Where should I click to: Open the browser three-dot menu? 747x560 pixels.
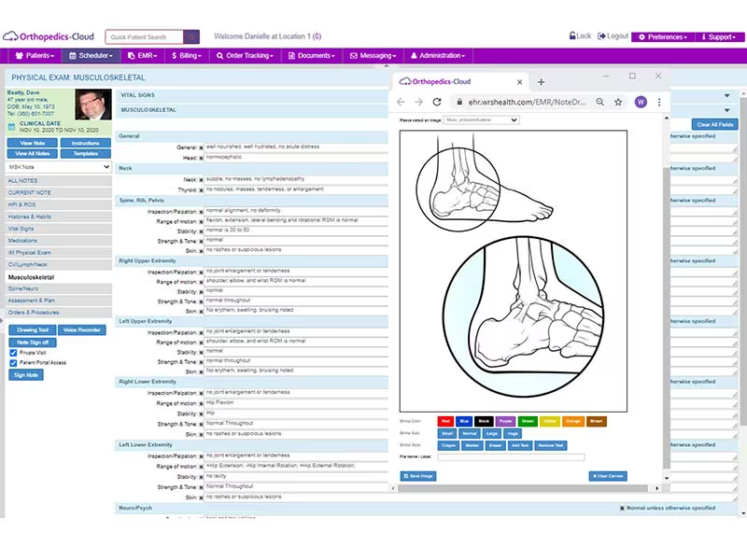point(659,102)
